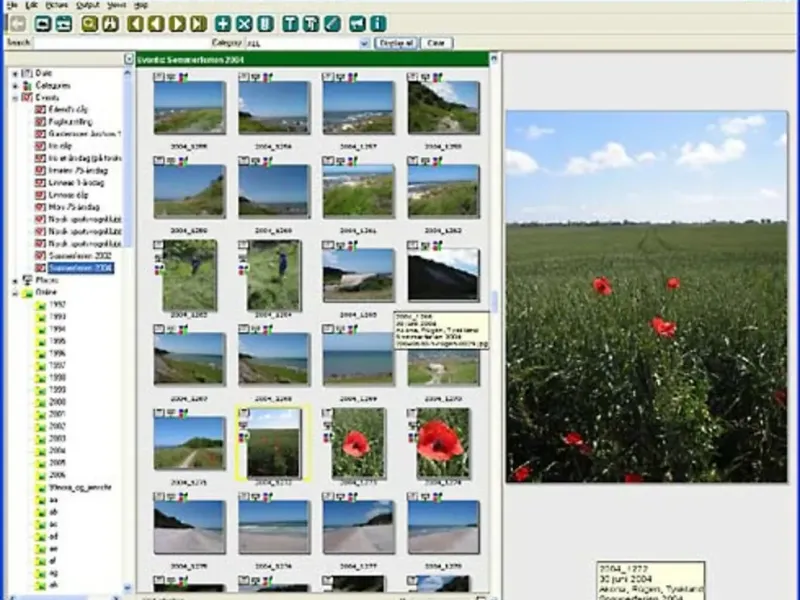Click the teal megaphone icon
800x600 pixels.
[357, 23]
